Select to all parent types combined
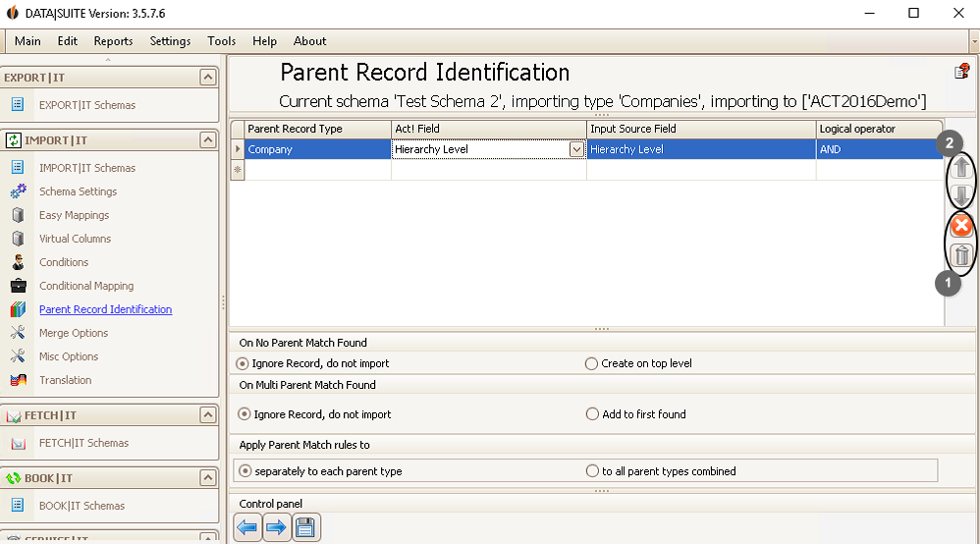Image resolution: width=980 pixels, height=544 pixels. coord(592,470)
